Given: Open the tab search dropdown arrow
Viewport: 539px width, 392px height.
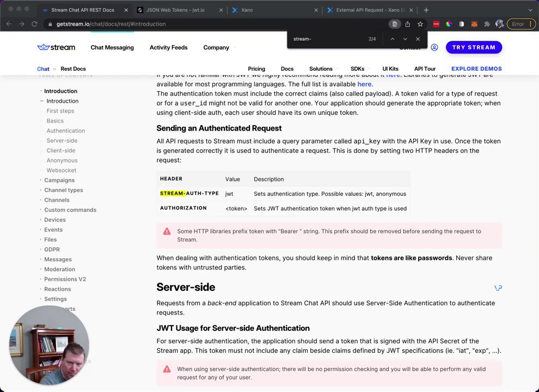Looking at the screenshot, I should pos(530,10).
